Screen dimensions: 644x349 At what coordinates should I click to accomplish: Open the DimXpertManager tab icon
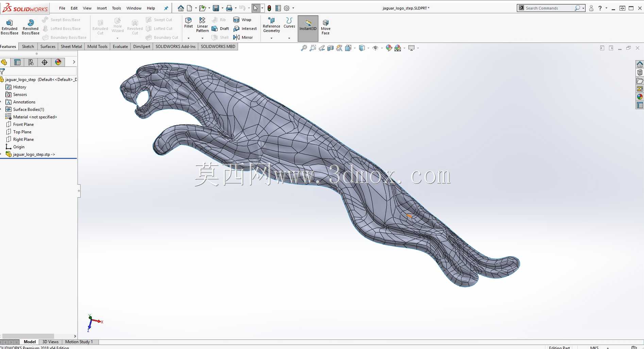45,62
